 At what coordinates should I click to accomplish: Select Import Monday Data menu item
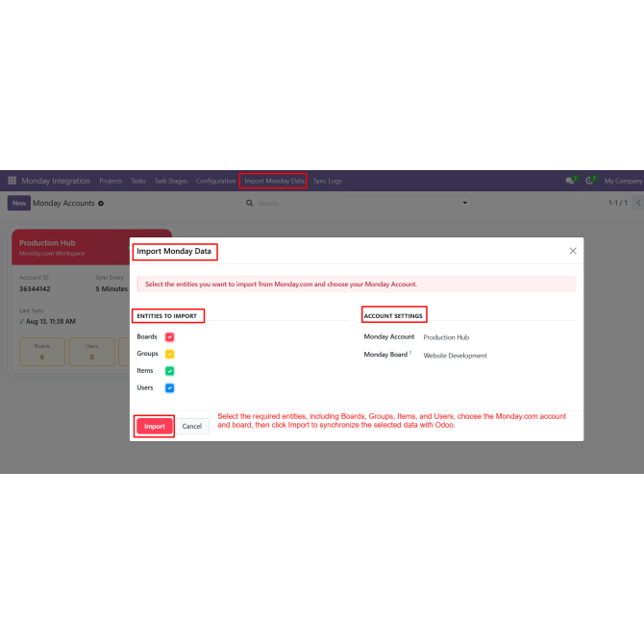point(274,181)
